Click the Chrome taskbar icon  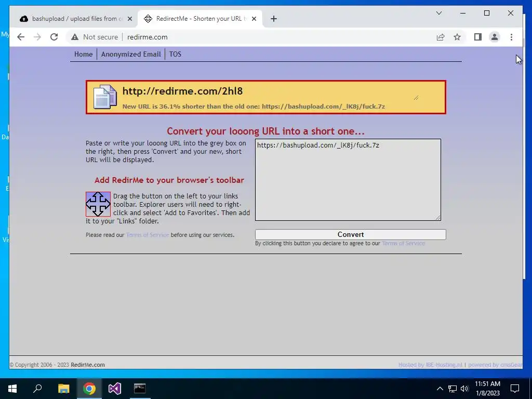(89, 389)
